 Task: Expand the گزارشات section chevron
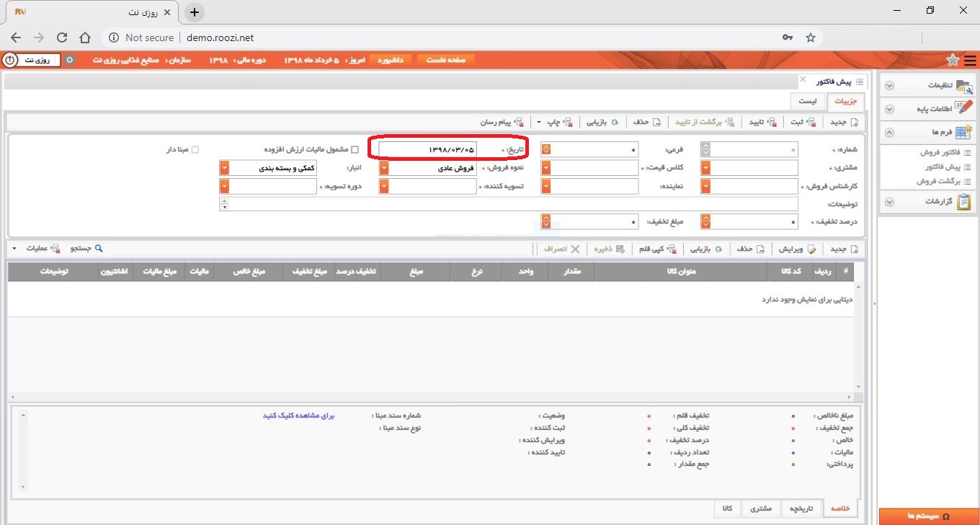[889, 203]
